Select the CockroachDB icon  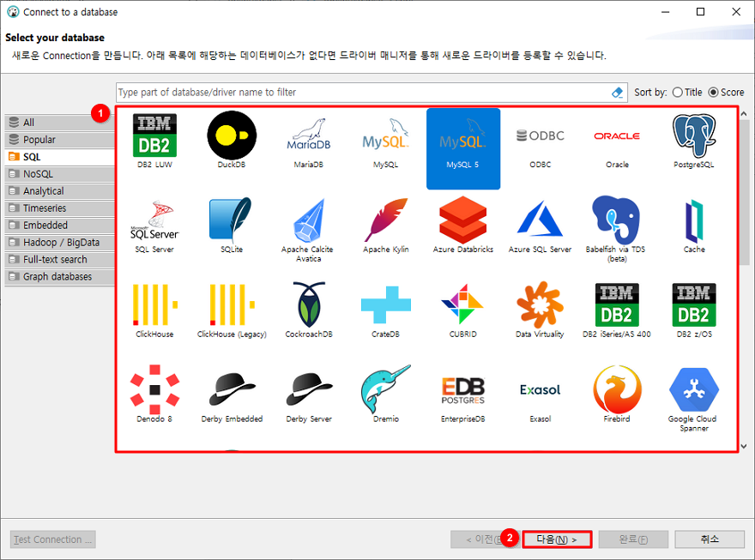309,309
